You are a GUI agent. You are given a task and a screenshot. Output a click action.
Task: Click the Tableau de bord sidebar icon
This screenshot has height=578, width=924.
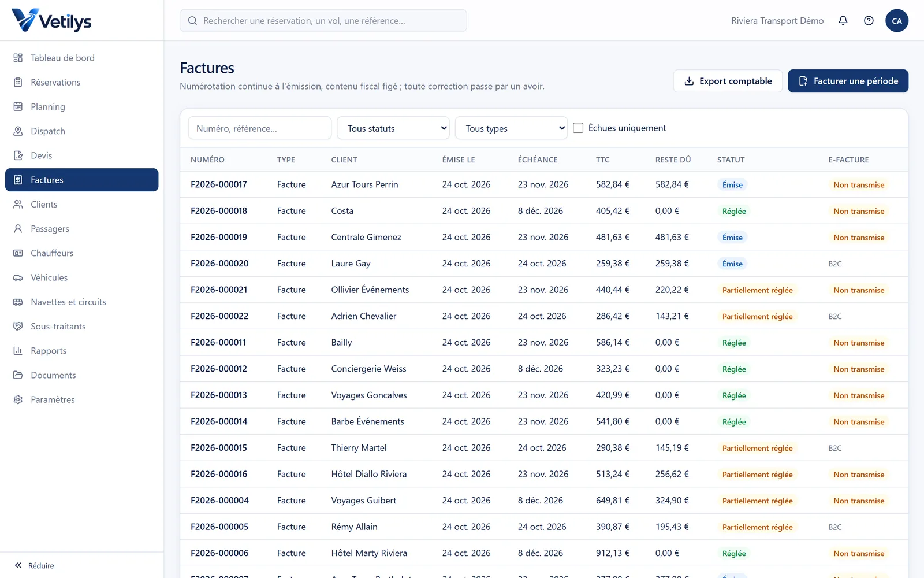[18, 58]
